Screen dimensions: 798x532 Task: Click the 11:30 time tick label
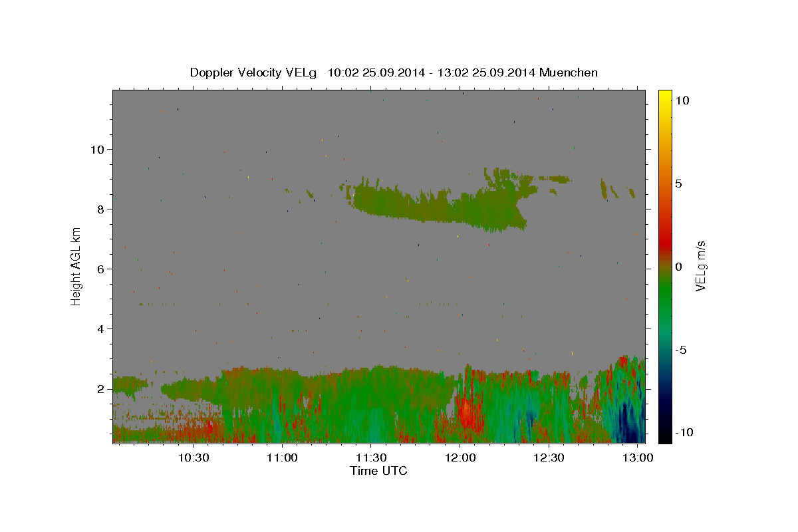click(x=371, y=458)
